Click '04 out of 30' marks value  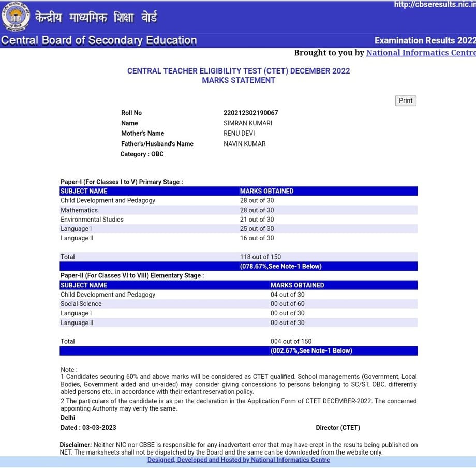[288, 295]
